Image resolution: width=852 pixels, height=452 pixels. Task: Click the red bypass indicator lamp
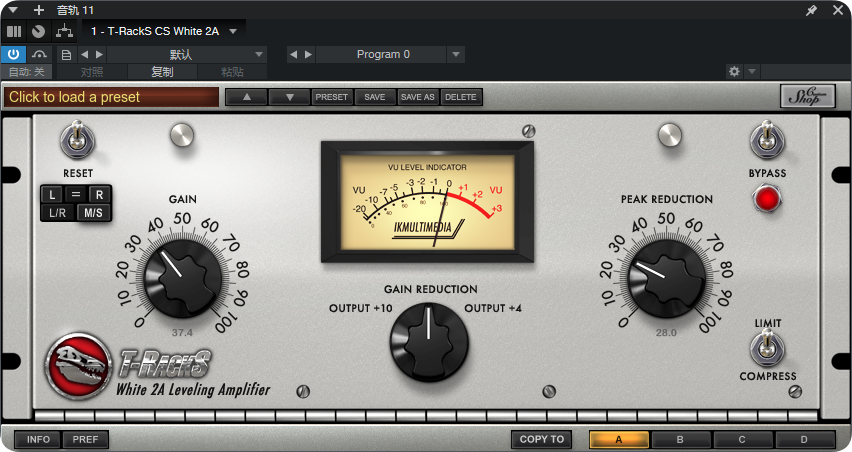767,199
